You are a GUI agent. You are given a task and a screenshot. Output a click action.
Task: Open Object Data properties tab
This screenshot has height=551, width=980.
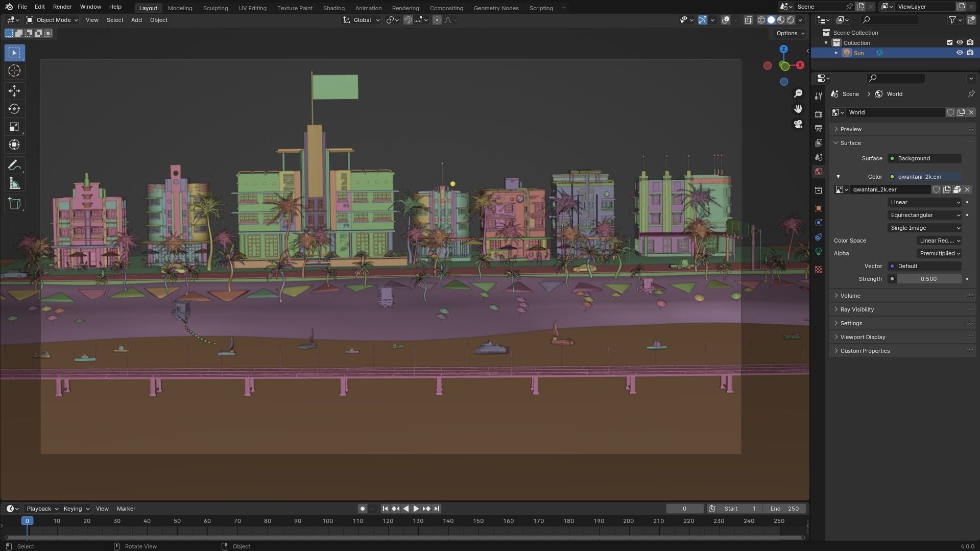pyautogui.click(x=819, y=251)
